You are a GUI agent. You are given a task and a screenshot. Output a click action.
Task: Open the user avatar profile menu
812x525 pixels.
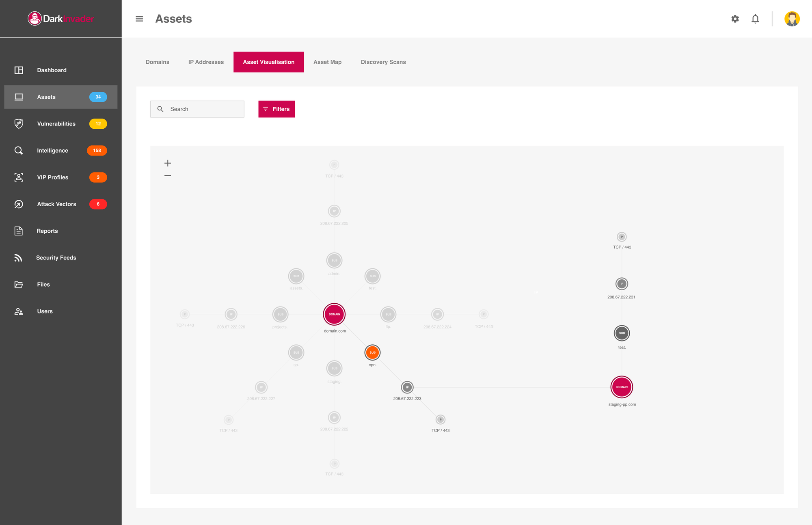click(792, 19)
